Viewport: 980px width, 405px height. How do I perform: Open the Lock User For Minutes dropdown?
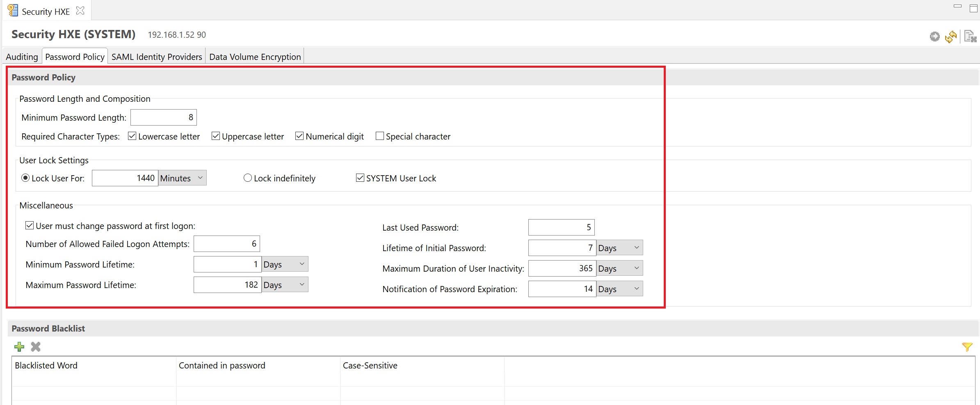click(183, 178)
